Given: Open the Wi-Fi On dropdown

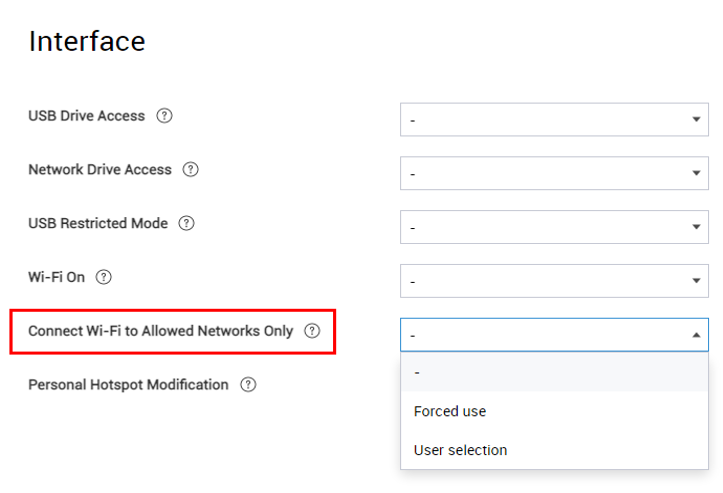Looking at the screenshot, I should 554,281.
